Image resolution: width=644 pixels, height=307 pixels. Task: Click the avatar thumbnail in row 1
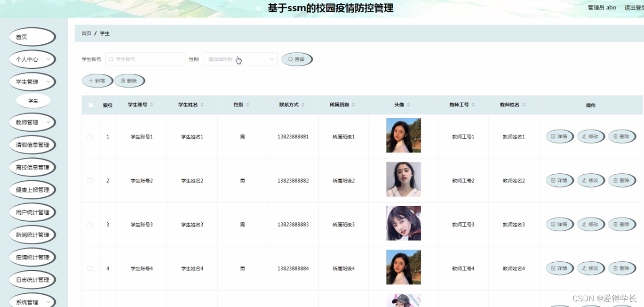tap(404, 136)
